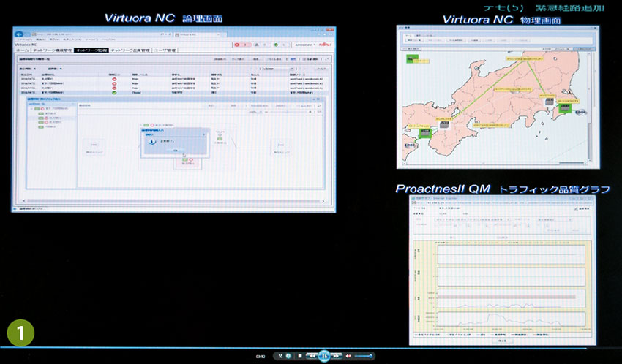
Task: Click the right endpoint node in the topology diagram
Action: click(x=281, y=147)
